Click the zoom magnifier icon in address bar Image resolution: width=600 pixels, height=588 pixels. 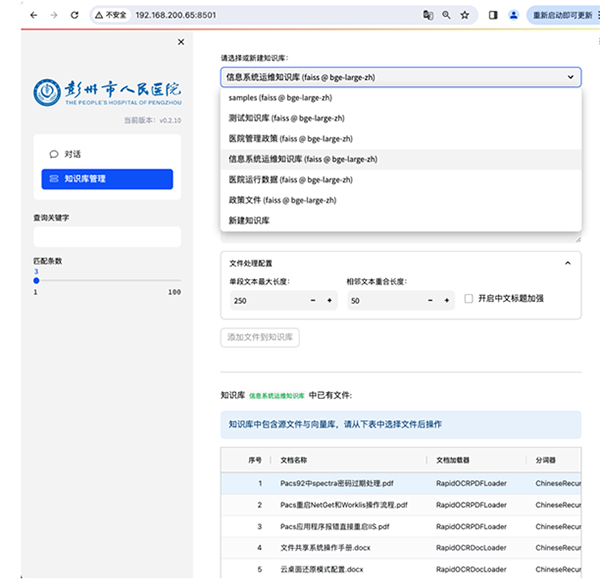point(446,16)
